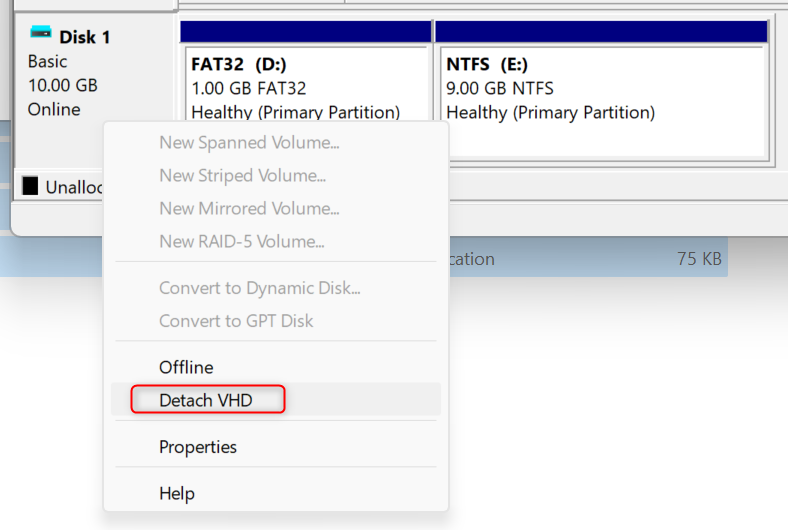This screenshot has width=788, height=530.
Task: Take the disk Offline via context menu
Action: tap(186, 367)
